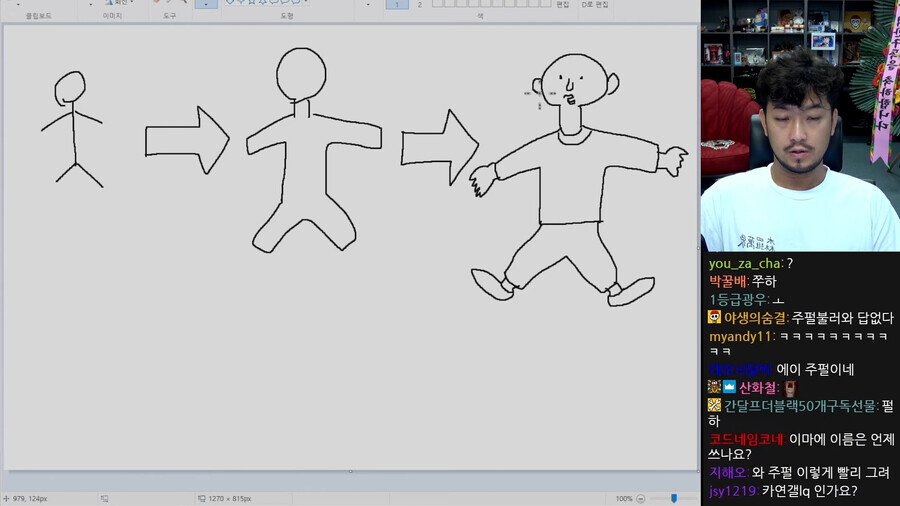Select the Color 2 button
Image resolution: width=900 pixels, height=506 pixels.
pyautogui.click(x=420, y=4)
